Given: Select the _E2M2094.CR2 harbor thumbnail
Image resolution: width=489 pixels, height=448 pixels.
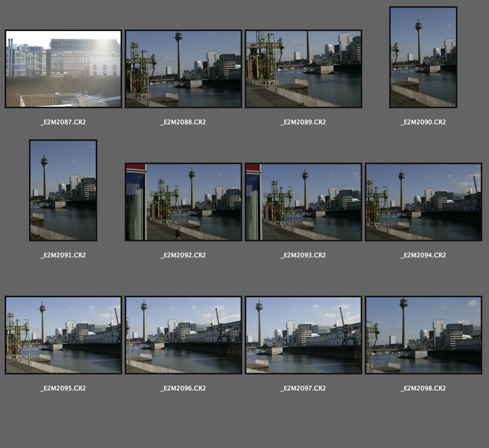Looking at the screenshot, I should [x=423, y=202].
